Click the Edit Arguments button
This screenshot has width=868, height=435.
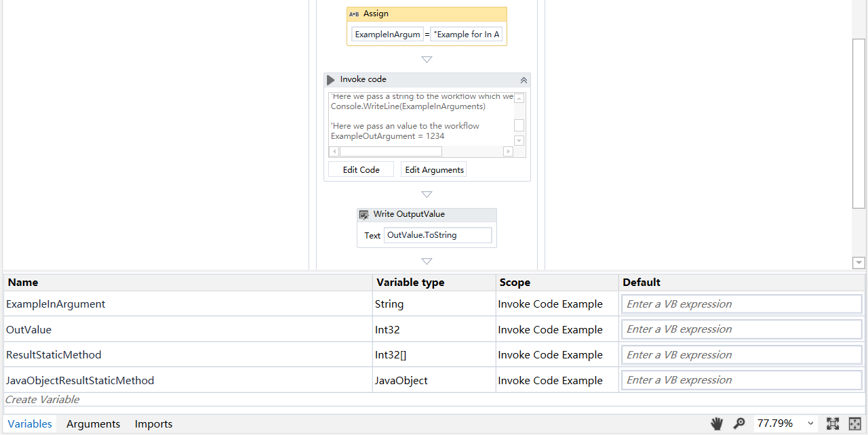click(x=433, y=169)
